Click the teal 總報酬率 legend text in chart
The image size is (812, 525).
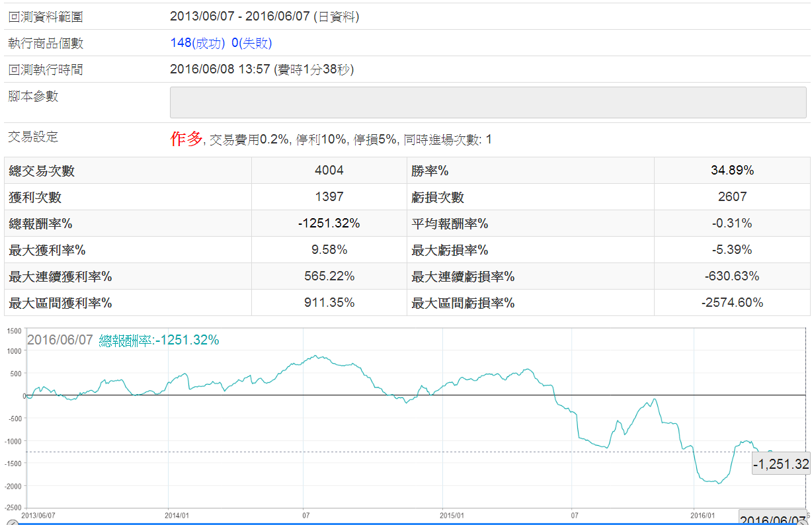click(x=159, y=341)
